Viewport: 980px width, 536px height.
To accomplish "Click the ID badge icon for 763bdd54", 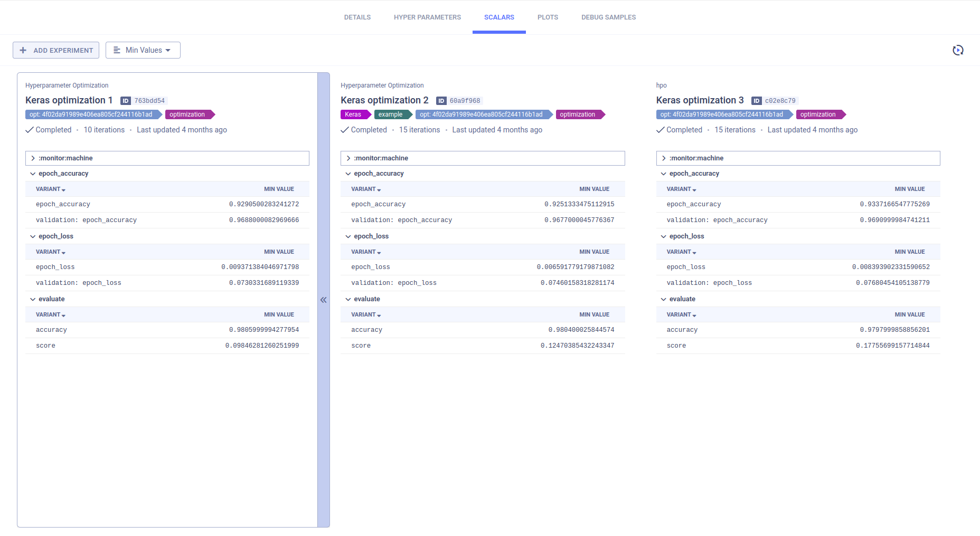I will (x=126, y=101).
